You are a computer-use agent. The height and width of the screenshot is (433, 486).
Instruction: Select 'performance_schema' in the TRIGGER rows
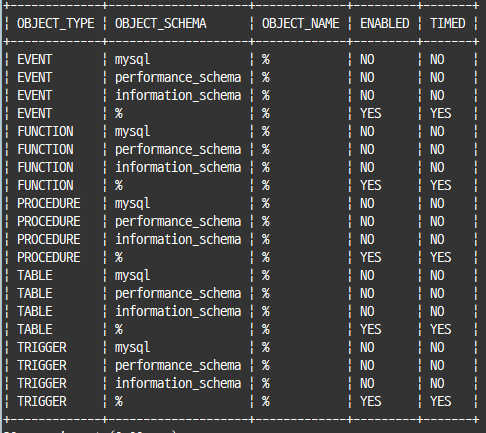point(178,366)
